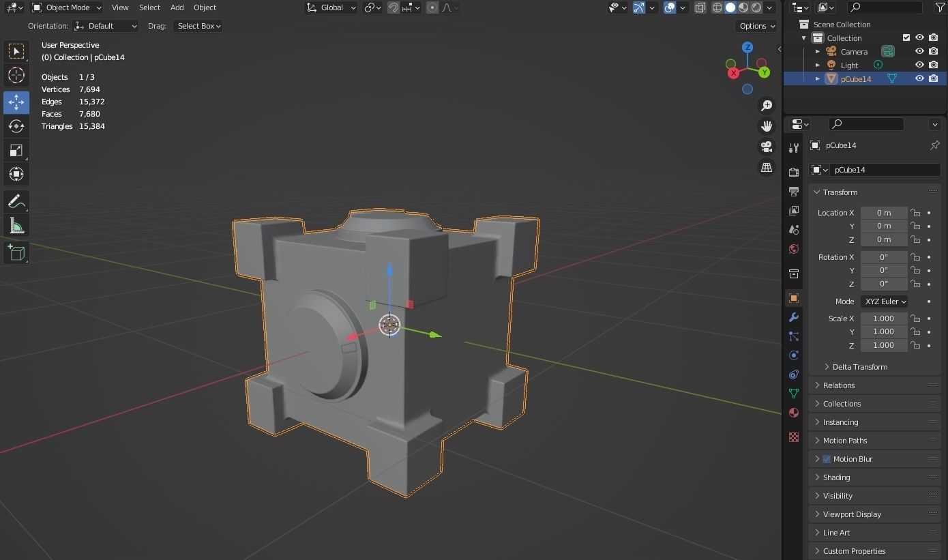The image size is (948, 560).
Task: Choose the Move tool in toolbar
Action: tap(16, 102)
